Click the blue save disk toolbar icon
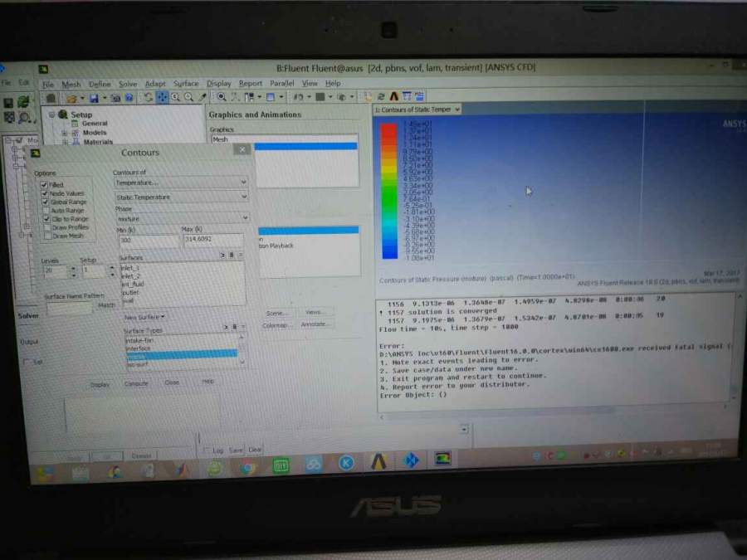 point(94,98)
